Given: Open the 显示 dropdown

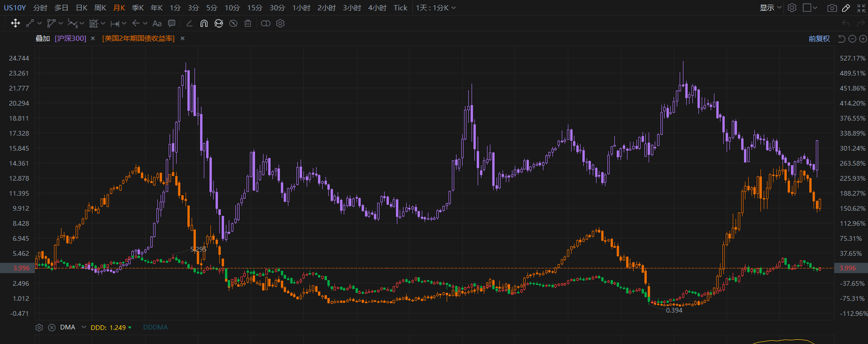Looking at the screenshot, I should (770, 8).
